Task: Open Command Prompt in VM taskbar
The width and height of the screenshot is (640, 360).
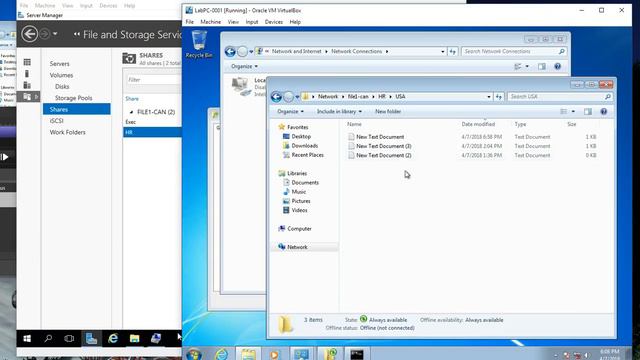Action: pyautogui.click(x=357, y=354)
